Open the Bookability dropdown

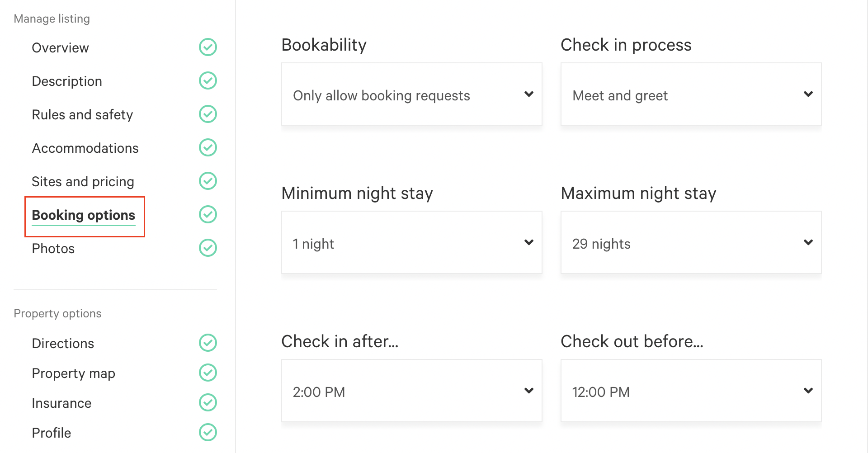pyautogui.click(x=411, y=94)
